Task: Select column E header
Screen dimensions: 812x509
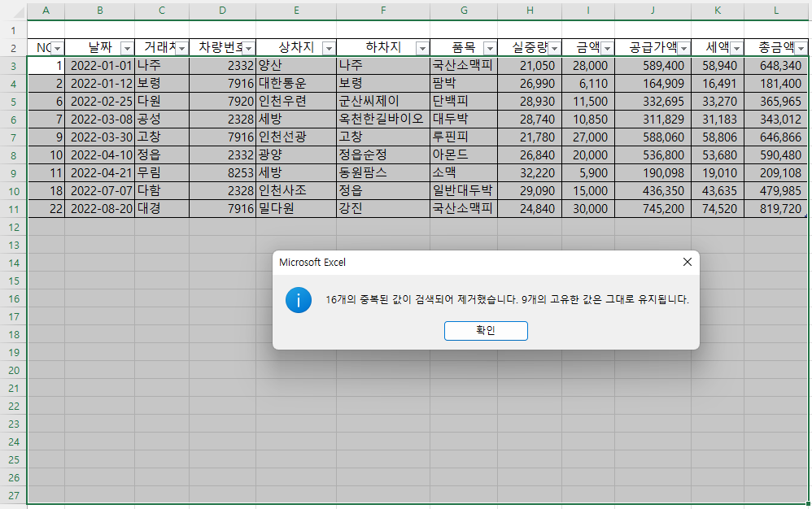Action: (x=296, y=11)
